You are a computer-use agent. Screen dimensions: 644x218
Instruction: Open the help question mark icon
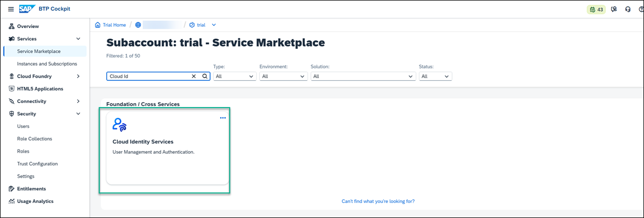click(641, 10)
